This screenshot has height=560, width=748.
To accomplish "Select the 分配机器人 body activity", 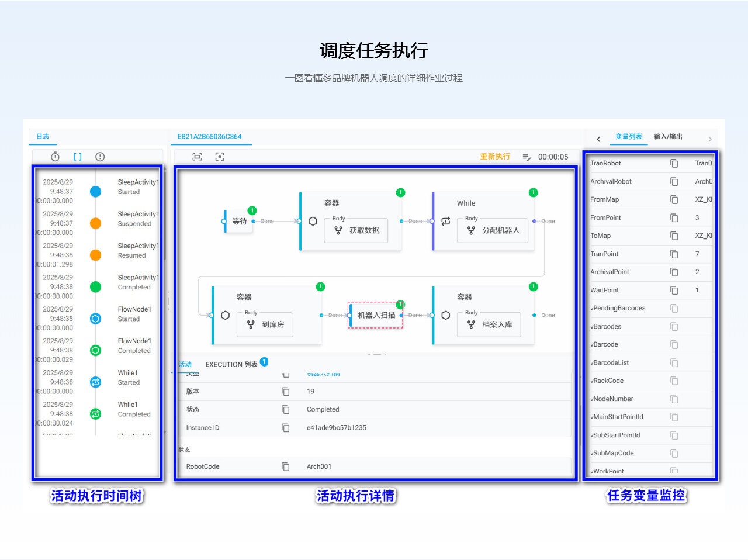I will point(493,230).
